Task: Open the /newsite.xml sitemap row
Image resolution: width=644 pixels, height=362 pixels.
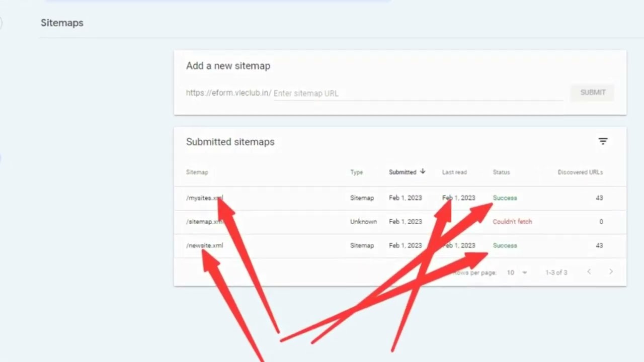Action: pyautogui.click(x=400, y=246)
